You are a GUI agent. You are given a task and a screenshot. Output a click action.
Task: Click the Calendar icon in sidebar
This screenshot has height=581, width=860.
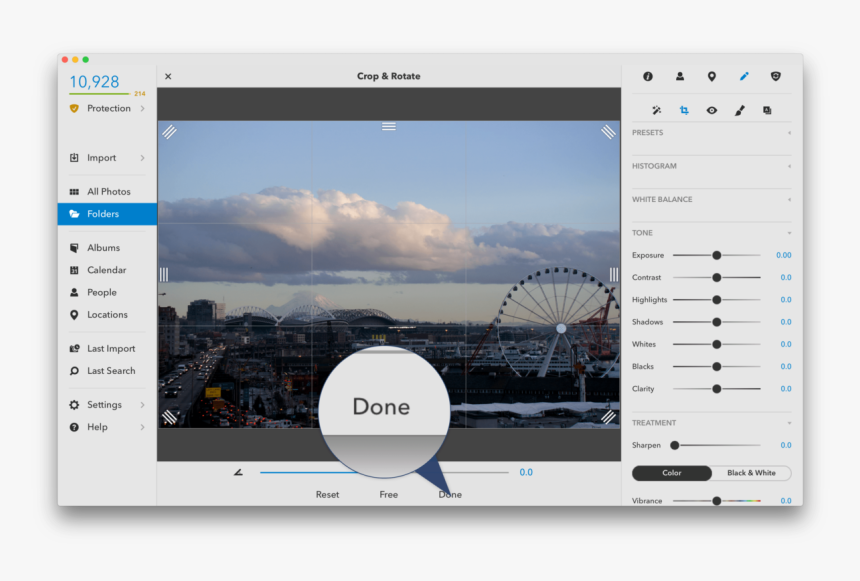74,270
